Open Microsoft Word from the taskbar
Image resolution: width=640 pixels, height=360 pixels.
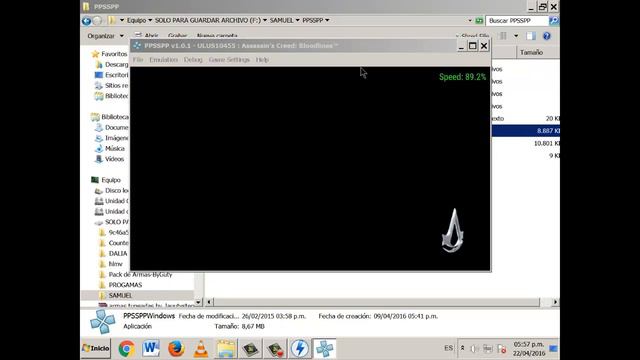pyautogui.click(x=151, y=349)
